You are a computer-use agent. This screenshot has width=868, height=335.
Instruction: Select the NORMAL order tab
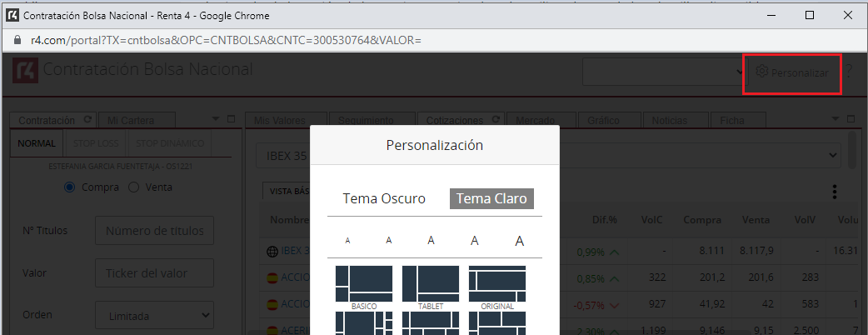(x=37, y=143)
